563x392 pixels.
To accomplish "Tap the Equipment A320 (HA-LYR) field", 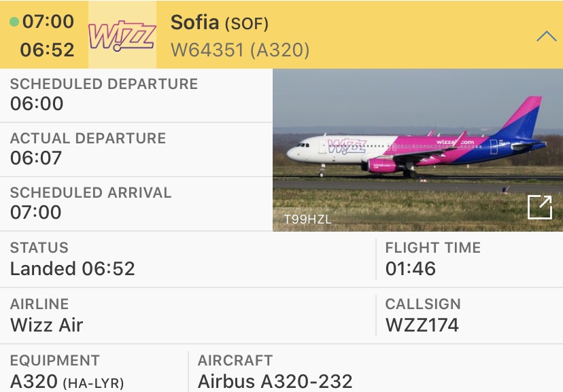I will pos(67,372).
